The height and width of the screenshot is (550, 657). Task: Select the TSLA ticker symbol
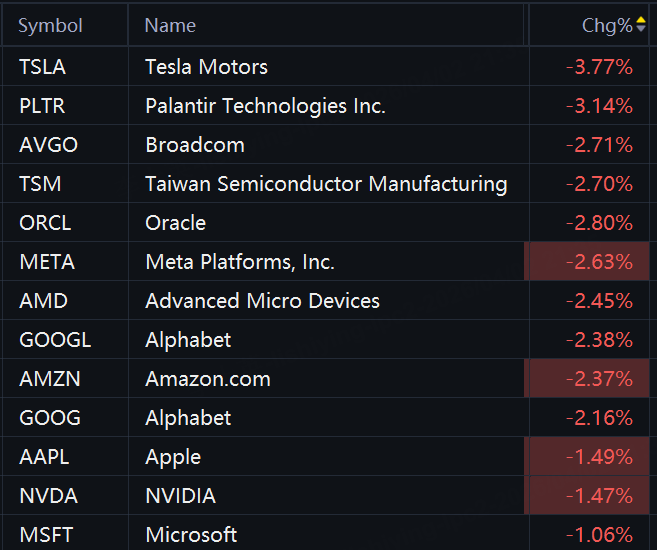point(45,68)
